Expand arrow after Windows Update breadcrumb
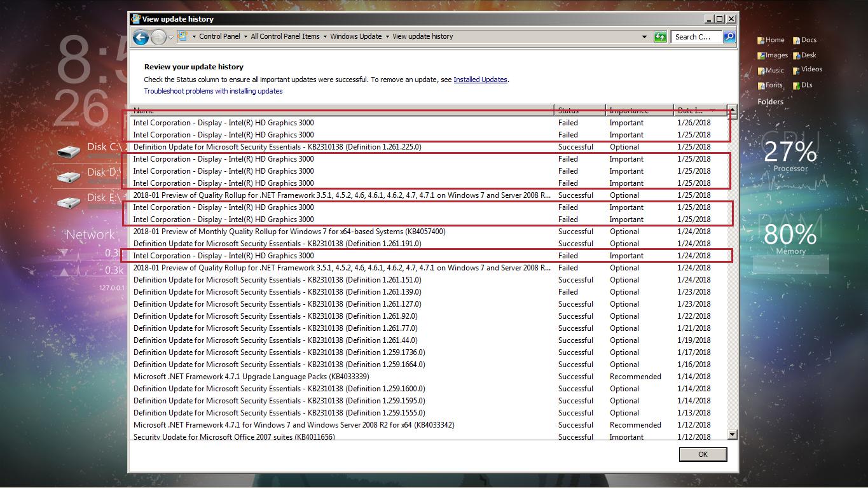The image size is (868, 488). (387, 36)
